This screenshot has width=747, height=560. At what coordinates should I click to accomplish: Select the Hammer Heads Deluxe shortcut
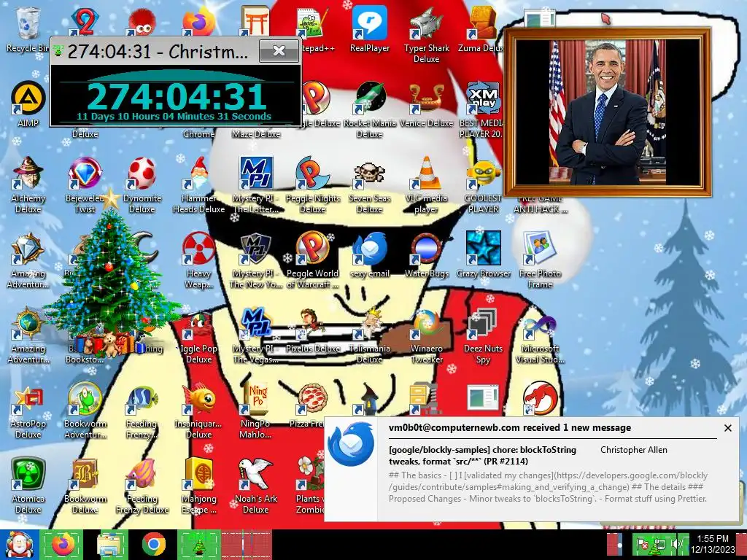point(198,184)
